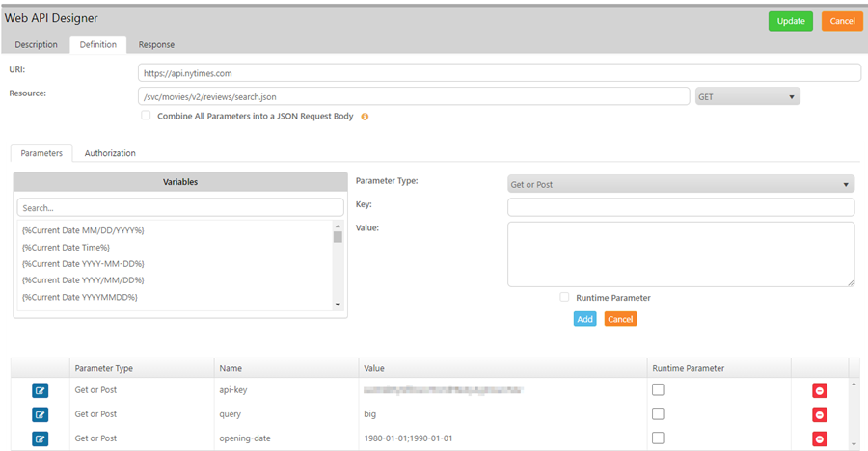Select variable {%Current Date MM/DD/YYYY%}
Screen dimensions: 868x451
pos(83,230)
